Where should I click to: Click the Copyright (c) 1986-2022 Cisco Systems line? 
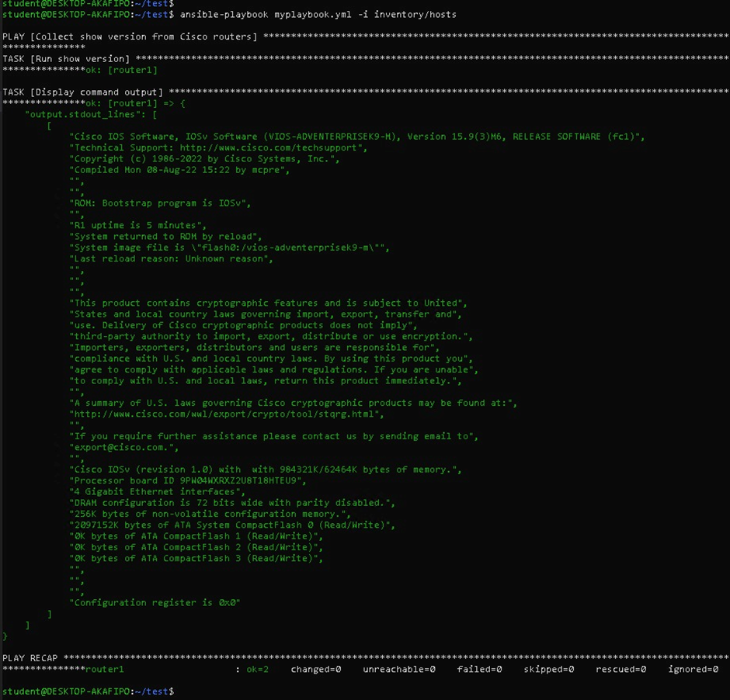point(204,159)
